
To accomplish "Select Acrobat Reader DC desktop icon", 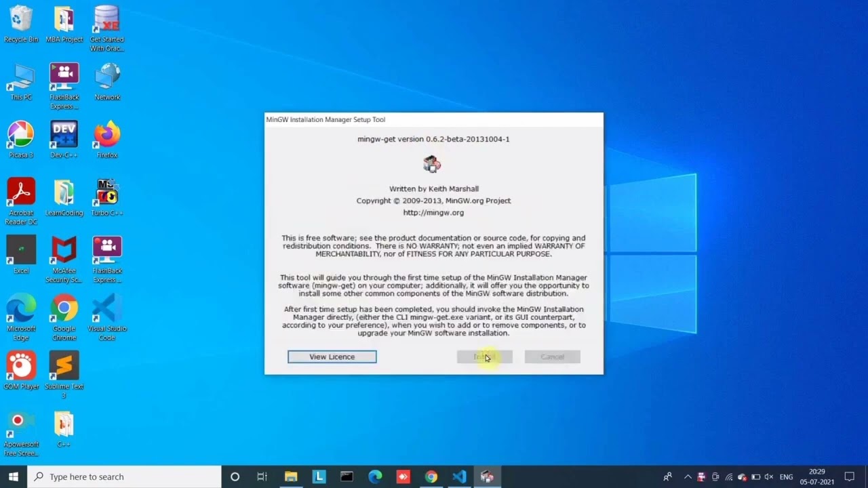I will 21,202.
